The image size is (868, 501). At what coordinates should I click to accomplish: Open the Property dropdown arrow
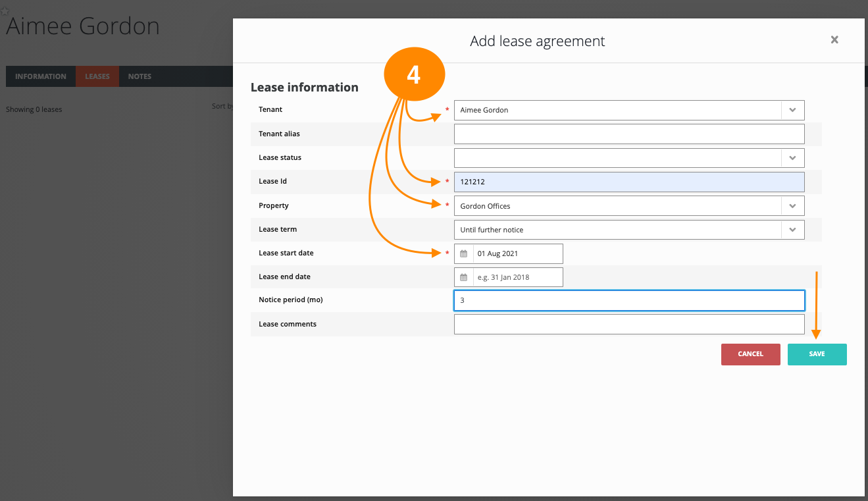[792, 206]
